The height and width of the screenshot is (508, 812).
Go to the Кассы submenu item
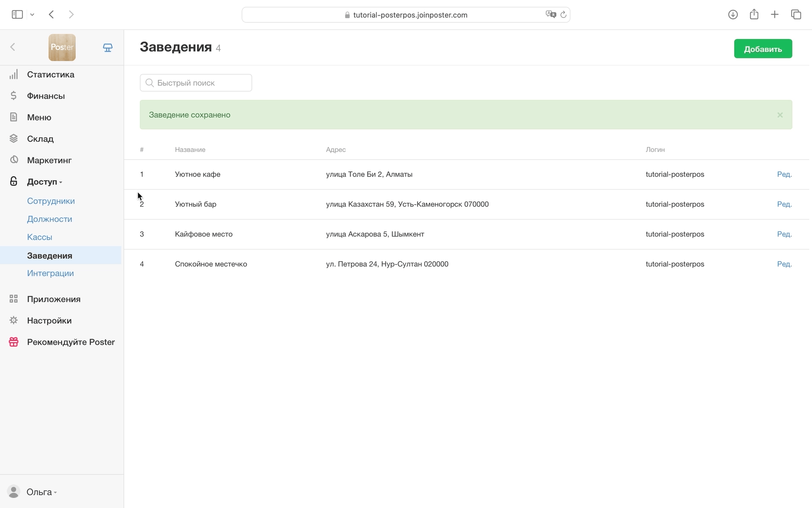[40, 237]
